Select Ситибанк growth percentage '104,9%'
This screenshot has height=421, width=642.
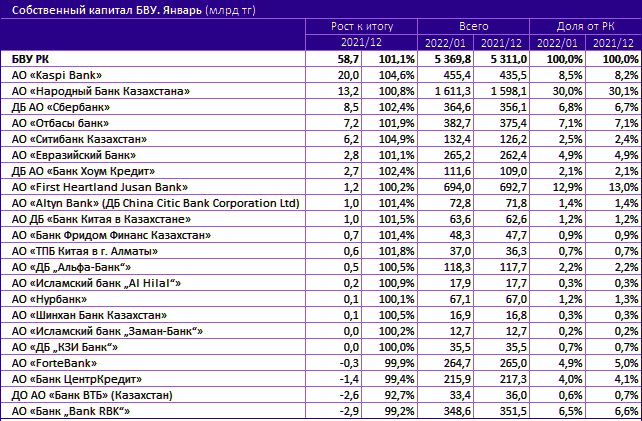(396, 139)
